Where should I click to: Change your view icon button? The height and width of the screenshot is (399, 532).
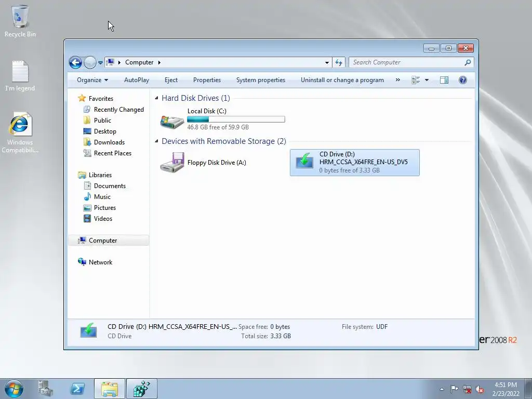(x=416, y=80)
